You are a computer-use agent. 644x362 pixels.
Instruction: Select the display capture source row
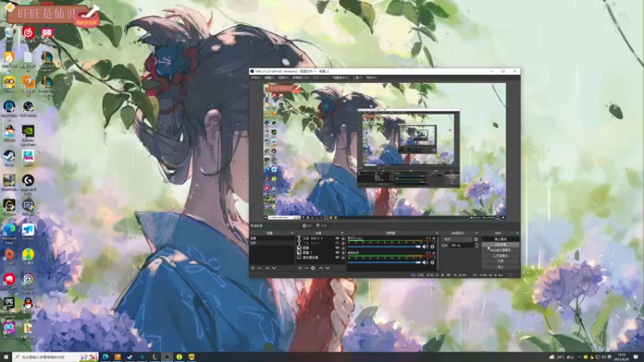[320, 257]
